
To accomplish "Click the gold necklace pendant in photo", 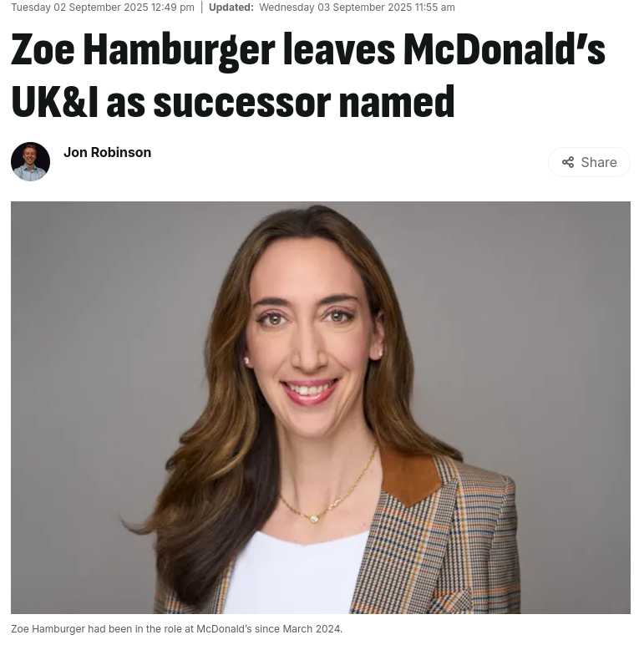I will click(x=314, y=519).
